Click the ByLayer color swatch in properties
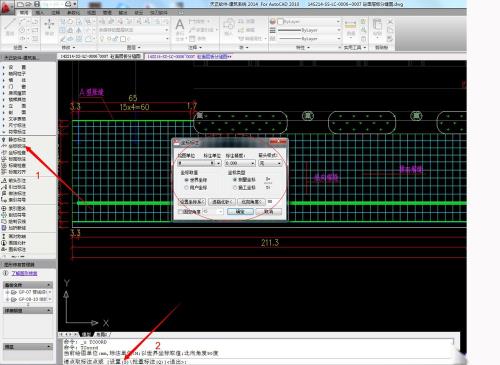The image size is (500, 365). click(281, 22)
